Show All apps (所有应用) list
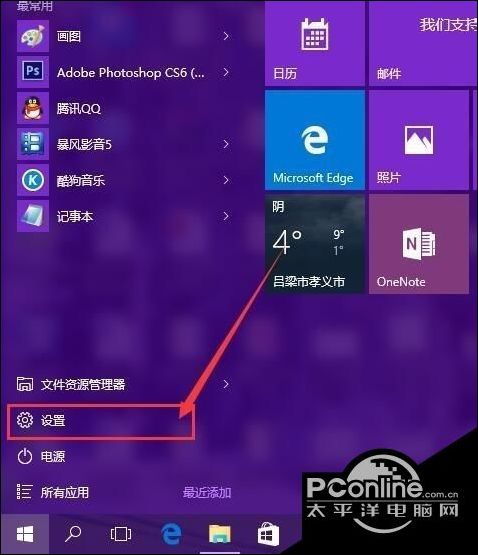Screen dimensions: 478x555 click(x=52, y=492)
